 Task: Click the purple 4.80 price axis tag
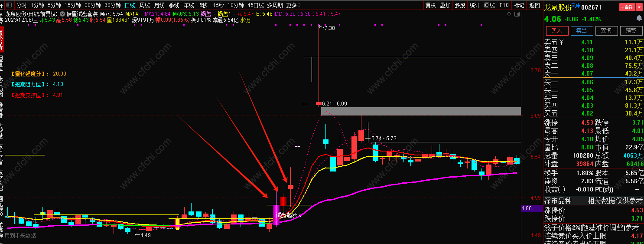[532, 208]
